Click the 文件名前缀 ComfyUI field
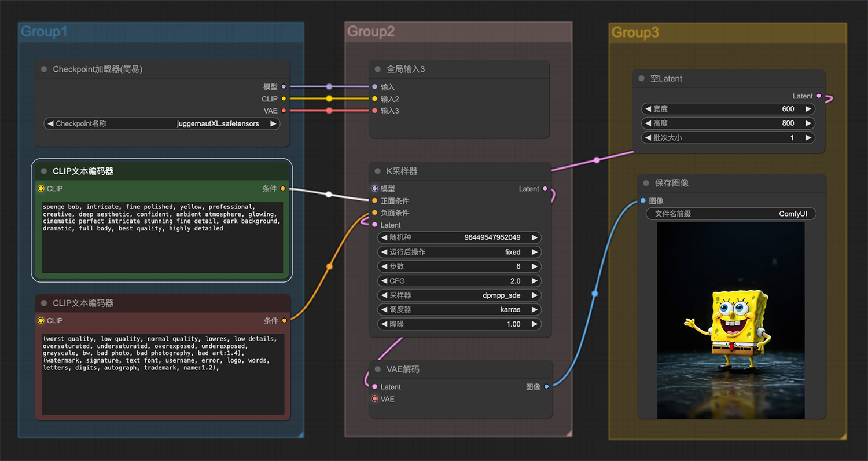This screenshot has height=461, width=868. (x=731, y=214)
